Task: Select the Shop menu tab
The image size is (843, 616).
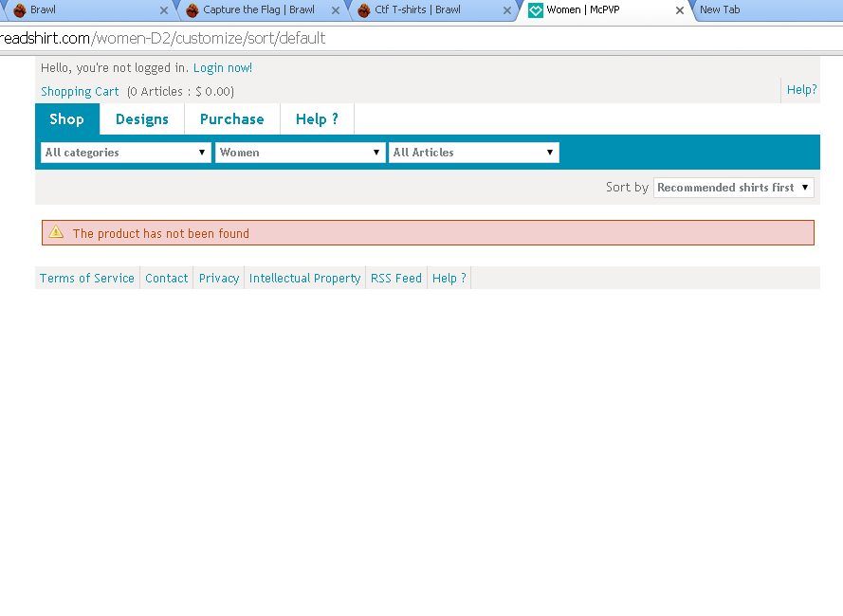Action: tap(67, 119)
